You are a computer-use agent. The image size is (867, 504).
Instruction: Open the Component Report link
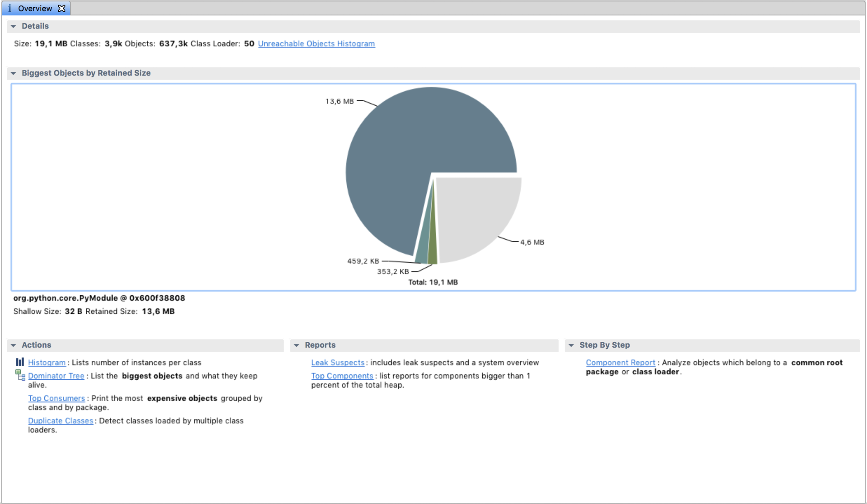620,363
